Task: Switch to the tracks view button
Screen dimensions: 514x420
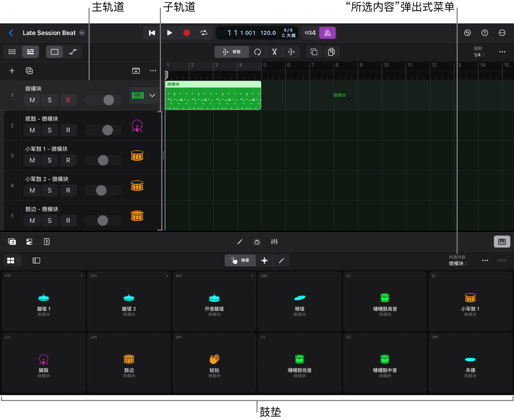Action: (x=30, y=52)
